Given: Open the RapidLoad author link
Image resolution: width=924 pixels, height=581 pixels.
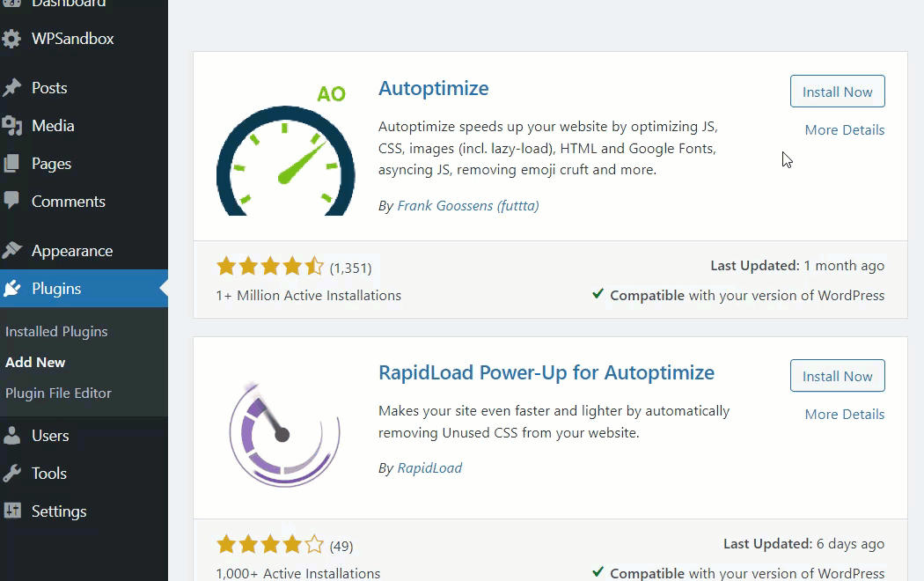Looking at the screenshot, I should point(429,467).
